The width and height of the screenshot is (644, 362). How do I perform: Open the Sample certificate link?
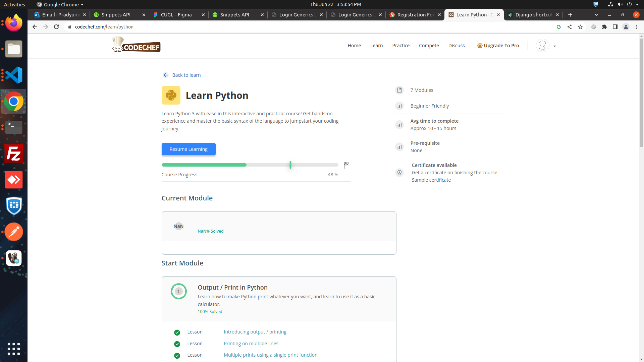431,180
